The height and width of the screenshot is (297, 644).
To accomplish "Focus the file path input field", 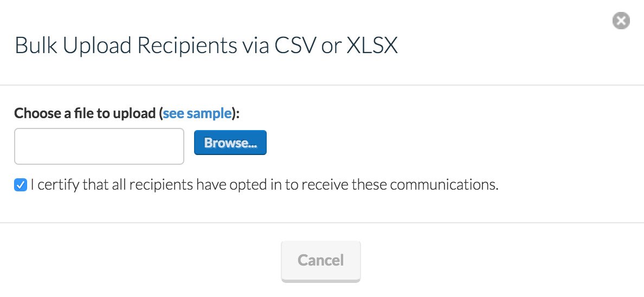I will coord(99,146).
